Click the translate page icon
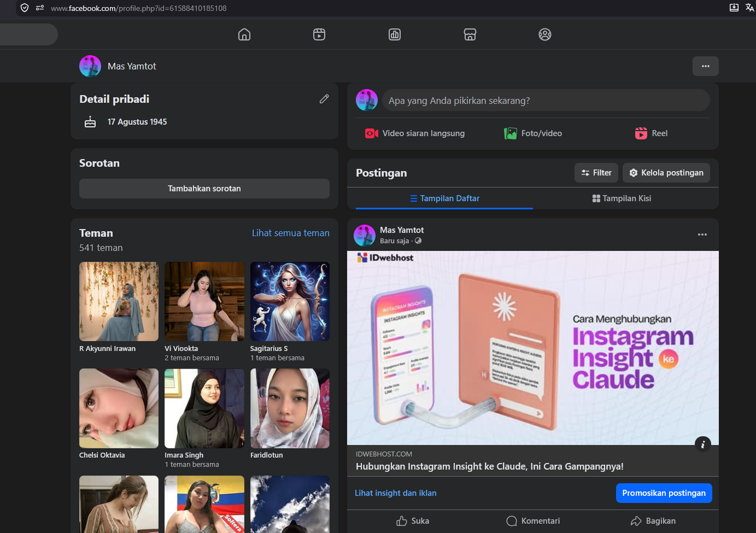This screenshot has height=533, width=756. (x=749, y=8)
